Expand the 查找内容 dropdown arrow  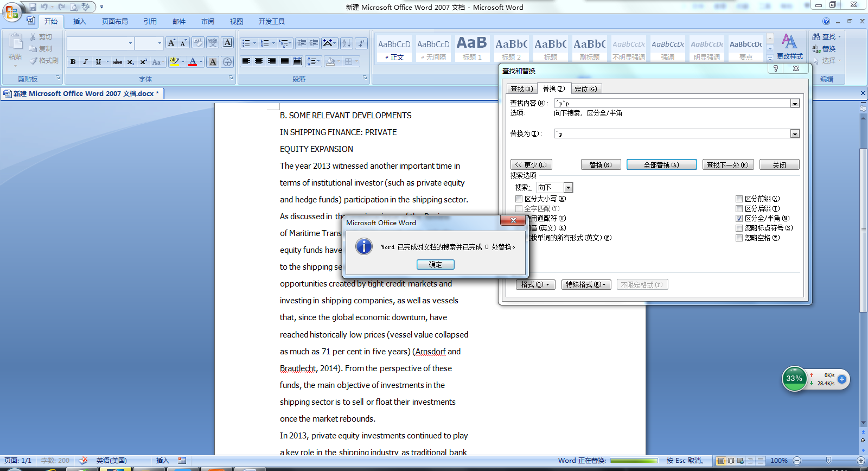795,103
